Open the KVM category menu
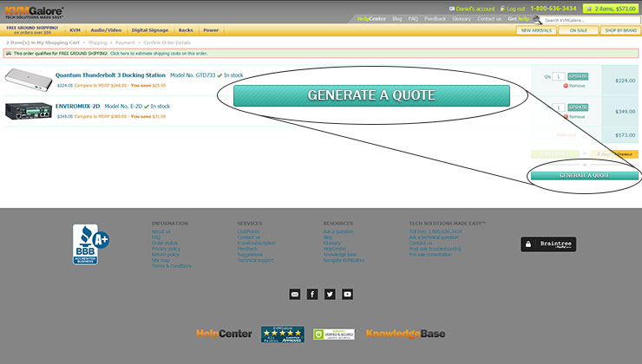Image resolution: width=642 pixels, height=364 pixels. (x=75, y=30)
